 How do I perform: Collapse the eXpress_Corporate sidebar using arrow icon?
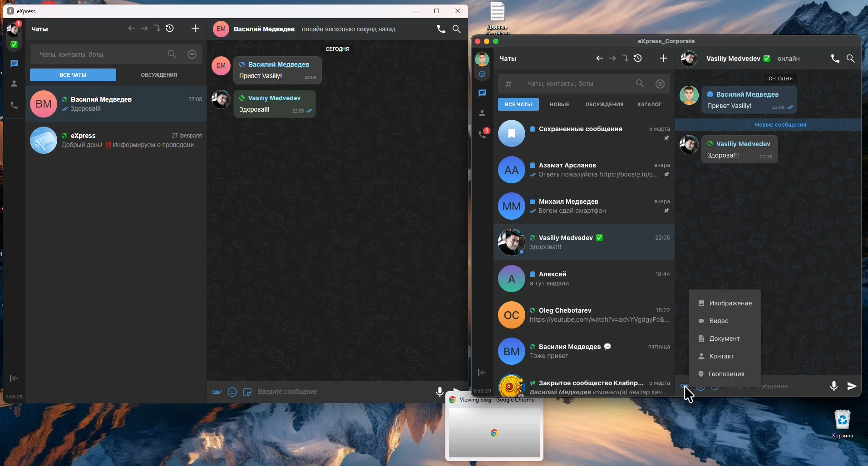coord(482,373)
